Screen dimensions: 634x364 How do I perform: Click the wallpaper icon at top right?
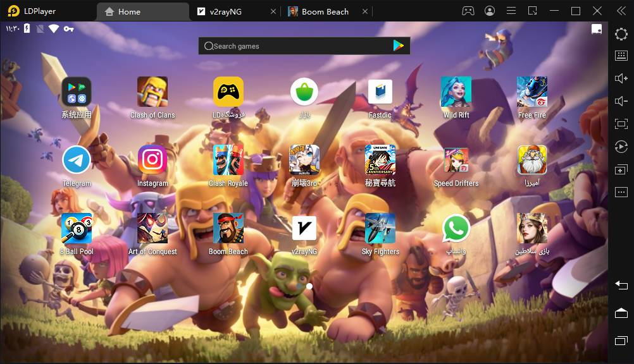[x=597, y=29]
